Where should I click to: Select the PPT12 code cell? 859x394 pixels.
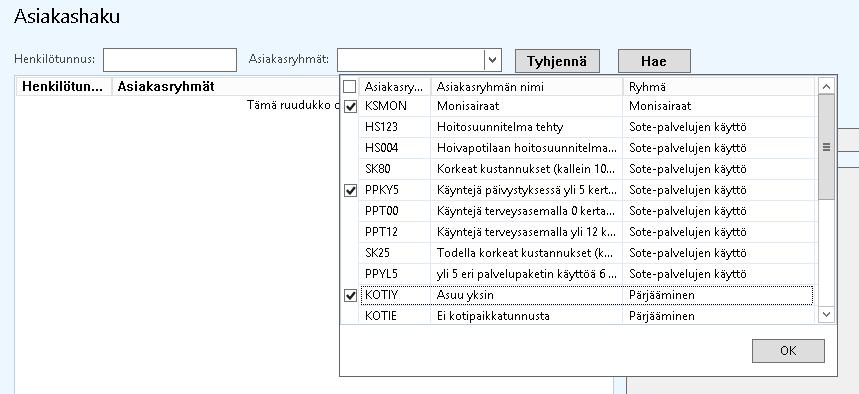[x=395, y=232]
